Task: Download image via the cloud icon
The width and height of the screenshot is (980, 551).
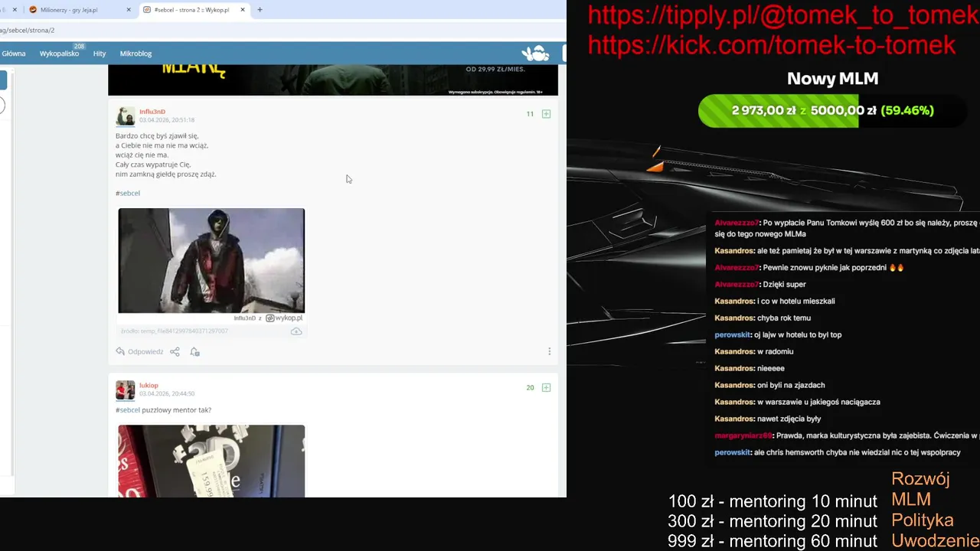Action: (x=296, y=331)
